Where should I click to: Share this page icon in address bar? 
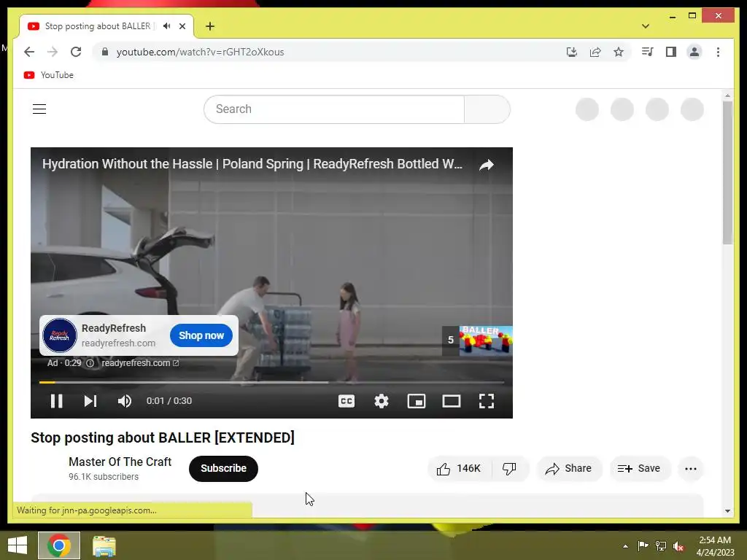[595, 52]
